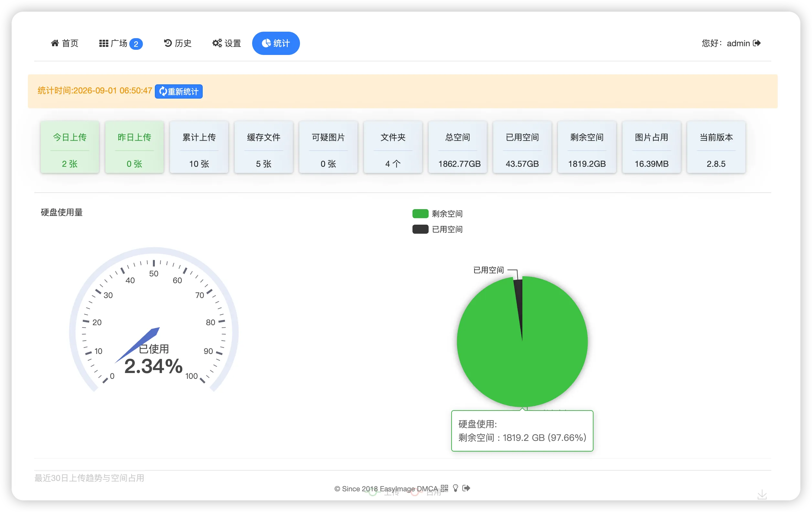Image resolution: width=812 pixels, height=512 pixels.
Task: Click the 昨日上传 stat card
Action: pos(134,147)
